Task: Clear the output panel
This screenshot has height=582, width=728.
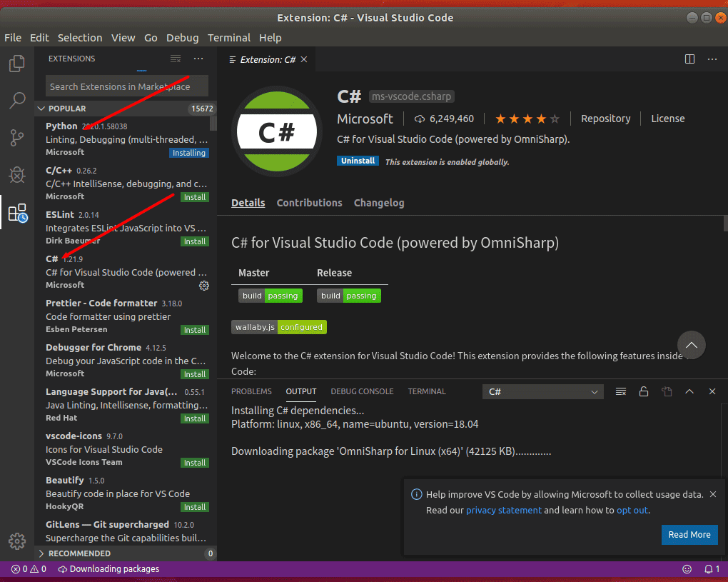Action: 621,391
